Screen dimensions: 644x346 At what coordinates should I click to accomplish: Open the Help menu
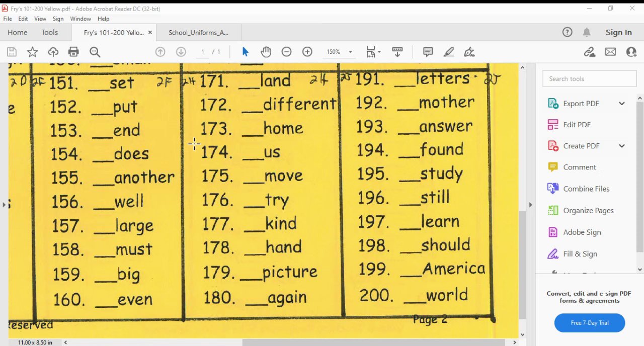point(104,19)
